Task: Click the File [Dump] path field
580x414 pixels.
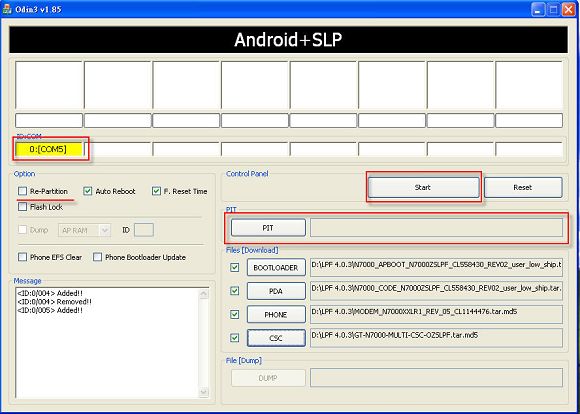Action: click(x=436, y=378)
